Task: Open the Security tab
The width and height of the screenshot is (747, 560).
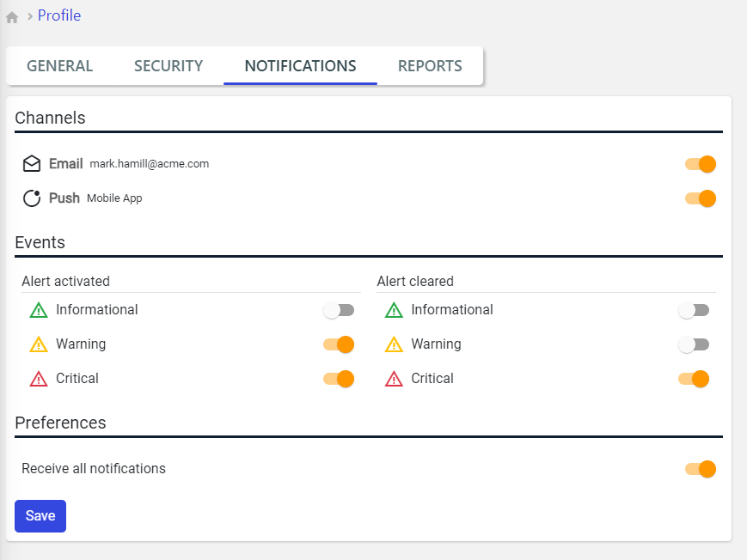Action: pos(168,66)
